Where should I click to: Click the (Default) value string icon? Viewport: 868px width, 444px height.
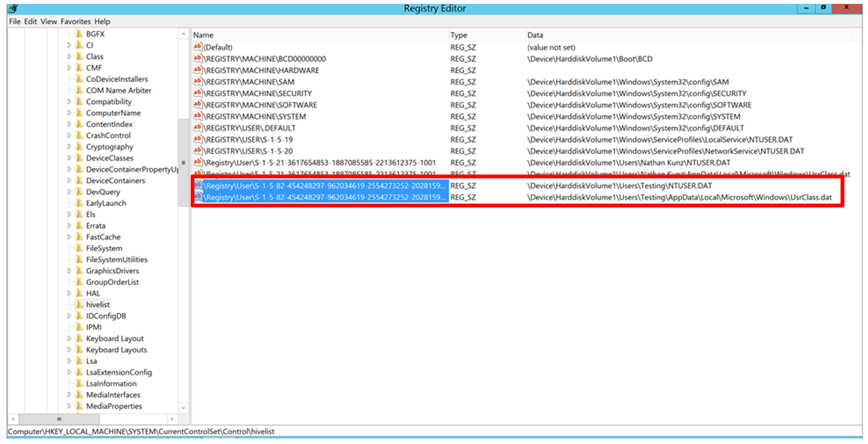[x=198, y=47]
